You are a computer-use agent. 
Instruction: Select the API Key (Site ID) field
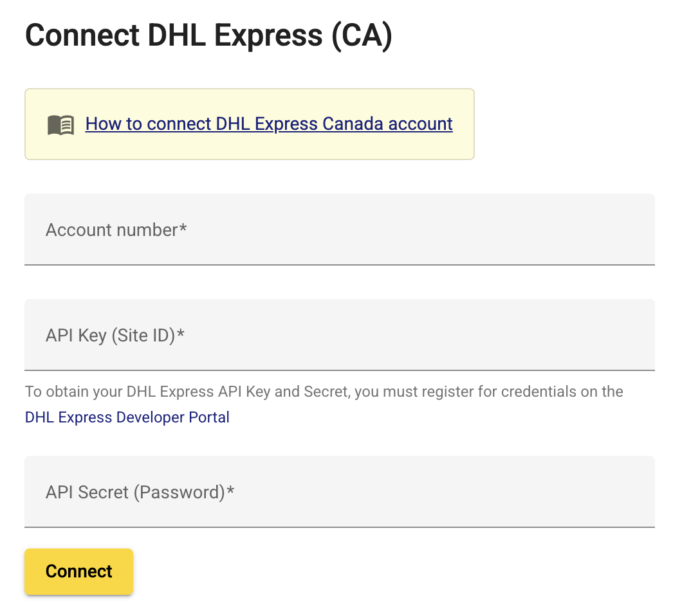click(340, 335)
